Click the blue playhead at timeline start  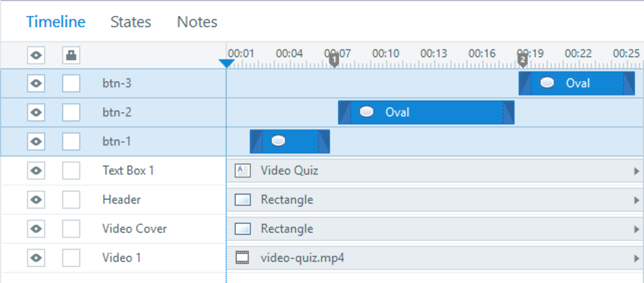[x=226, y=63]
